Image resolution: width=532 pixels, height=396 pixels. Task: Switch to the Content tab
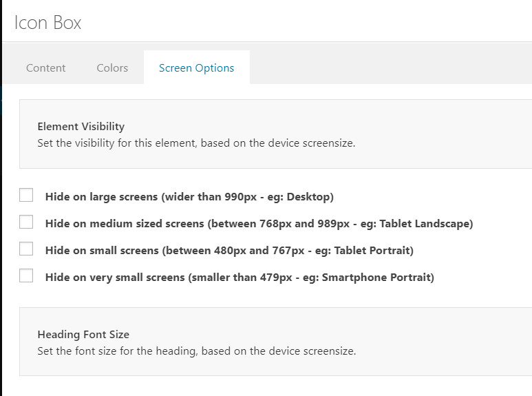pyautogui.click(x=46, y=67)
